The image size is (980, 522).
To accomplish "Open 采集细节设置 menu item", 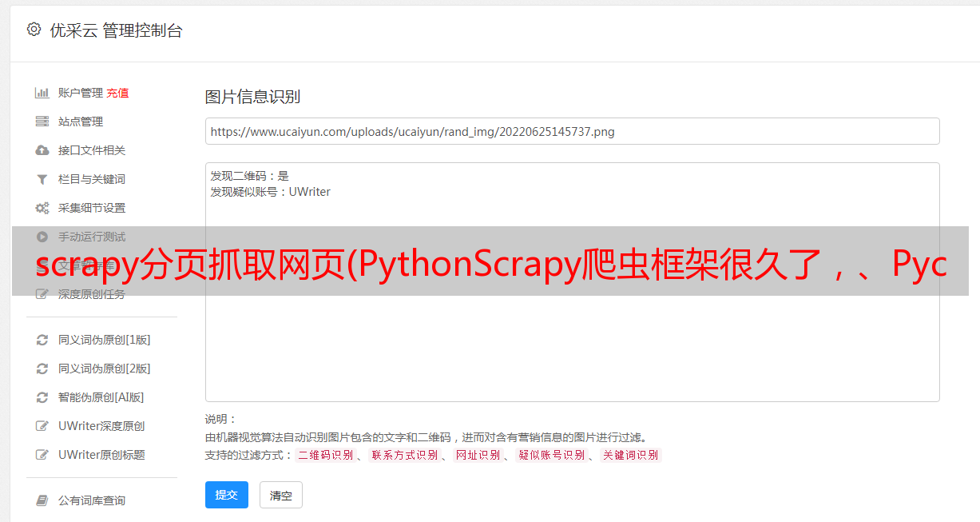I will tap(92, 208).
